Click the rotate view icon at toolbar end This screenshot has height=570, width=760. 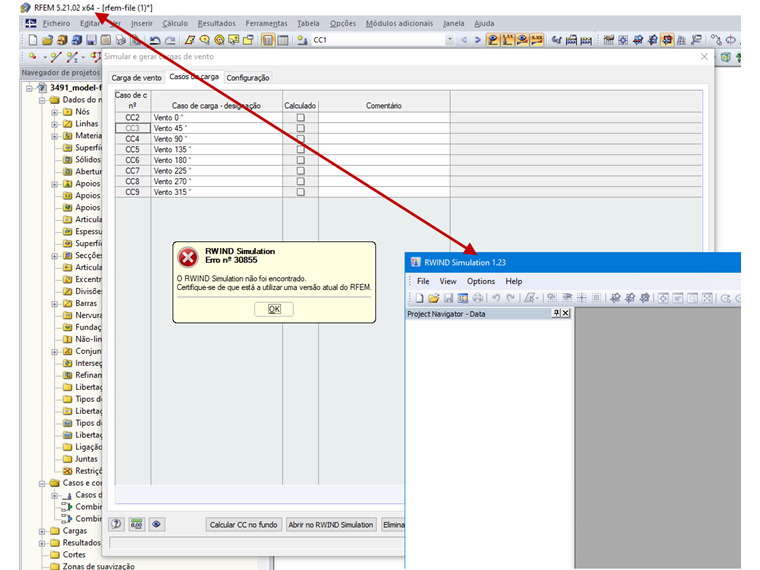click(x=730, y=40)
